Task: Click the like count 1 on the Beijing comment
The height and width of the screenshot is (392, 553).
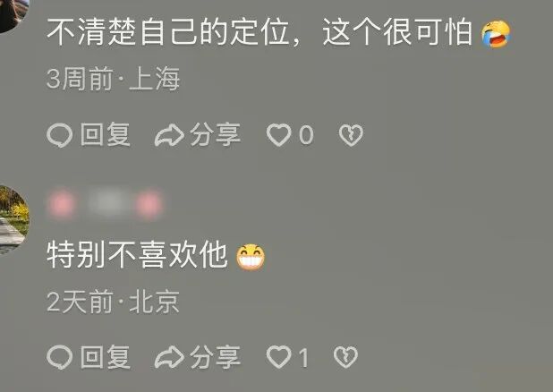Action: (x=303, y=357)
